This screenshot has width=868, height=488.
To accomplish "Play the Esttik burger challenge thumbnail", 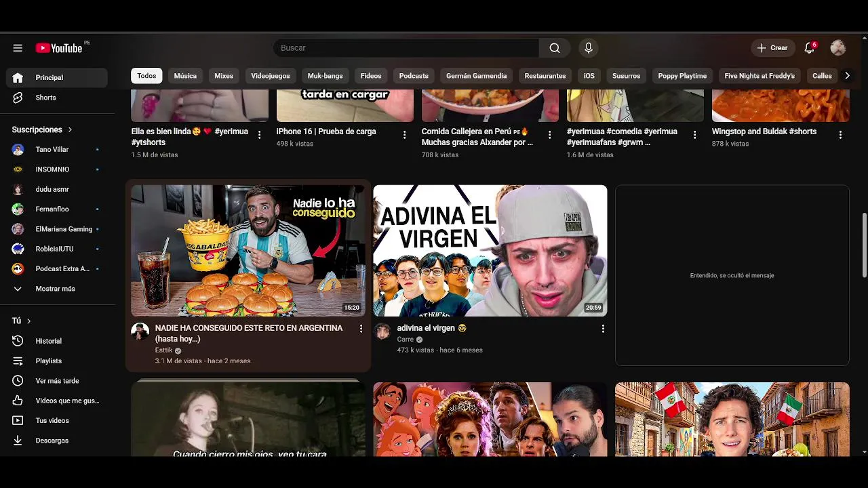I will point(248,251).
